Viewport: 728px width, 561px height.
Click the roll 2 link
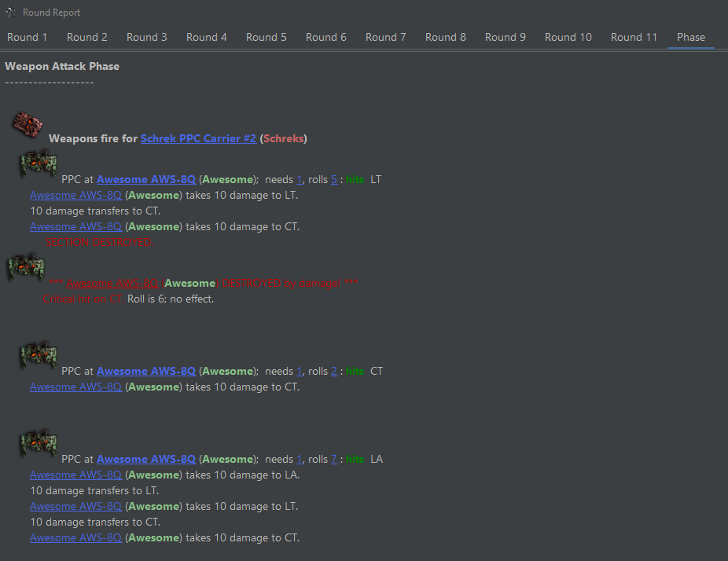(334, 371)
